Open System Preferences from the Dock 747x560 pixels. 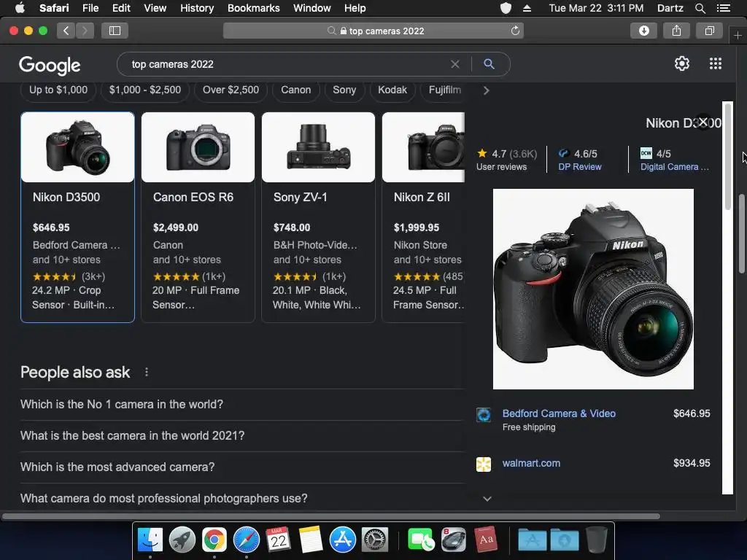point(375,540)
